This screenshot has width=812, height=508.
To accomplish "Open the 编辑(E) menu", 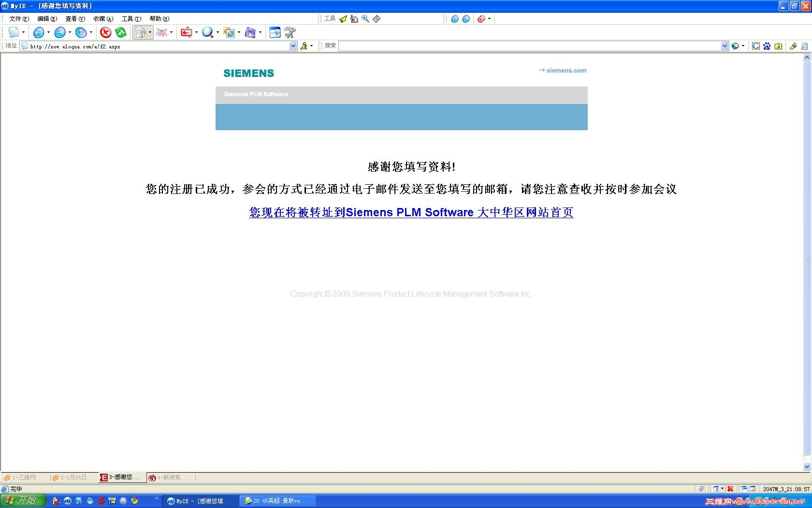I will click(47, 19).
